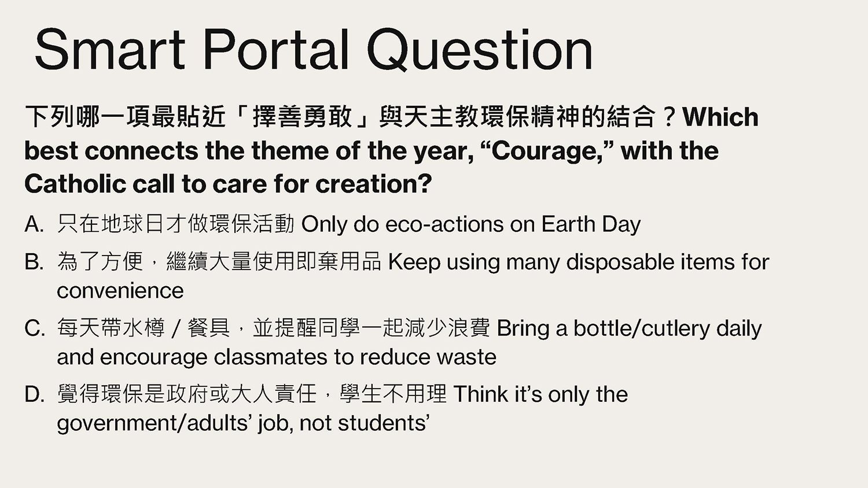Click Chinese text 只在地球日才做環保活動
This screenshot has height=488, width=868.
(175, 224)
